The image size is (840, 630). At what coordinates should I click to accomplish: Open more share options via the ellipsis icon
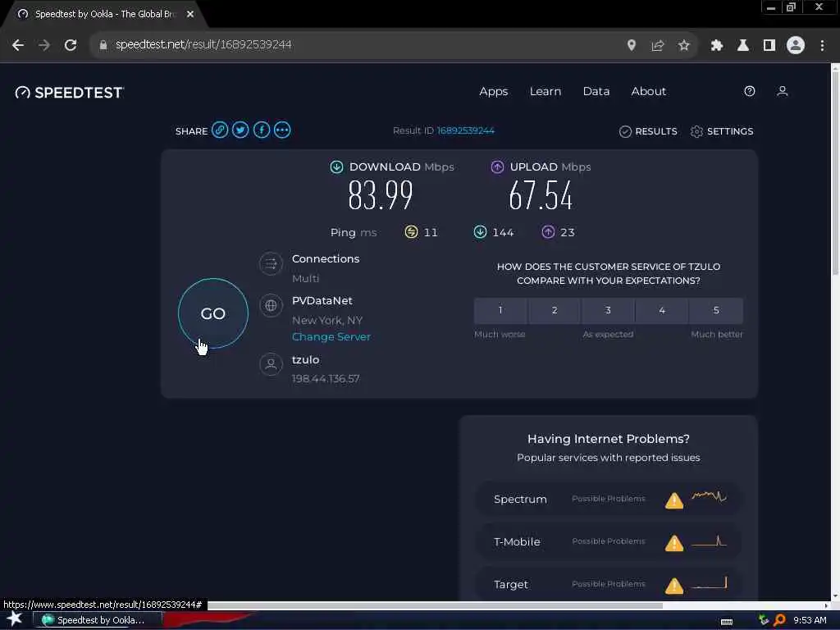click(282, 130)
